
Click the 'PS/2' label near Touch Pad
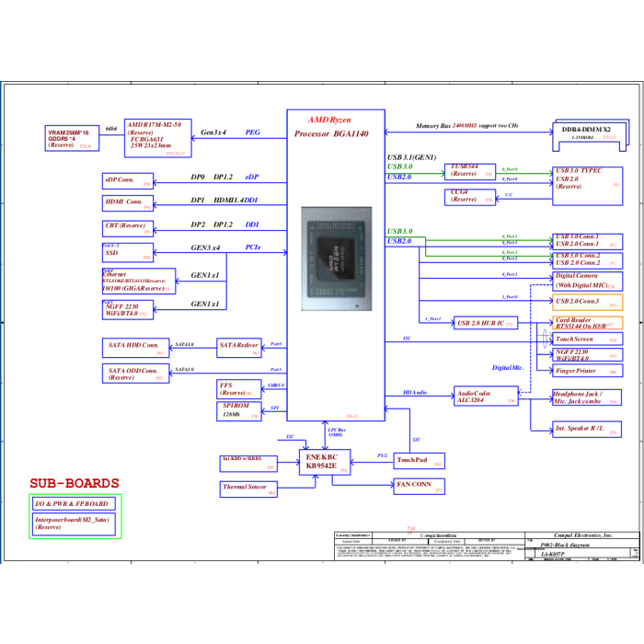(383, 455)
